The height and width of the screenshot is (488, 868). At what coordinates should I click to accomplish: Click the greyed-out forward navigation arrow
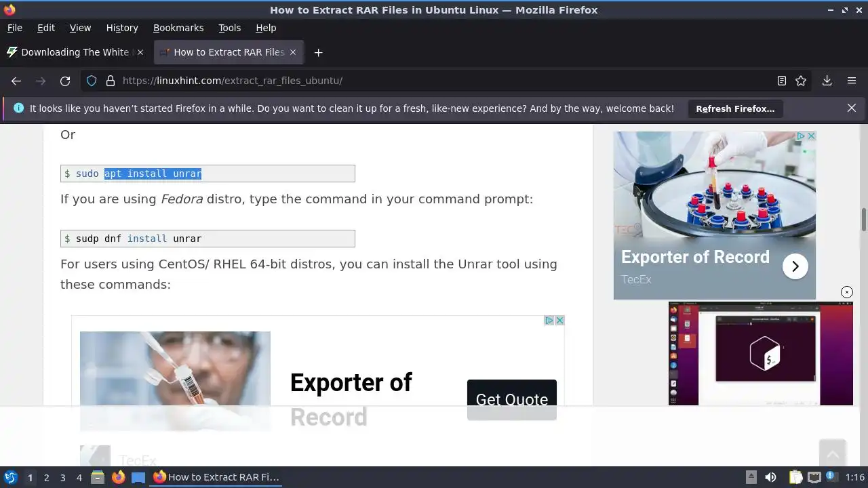[x=41, y=81]
